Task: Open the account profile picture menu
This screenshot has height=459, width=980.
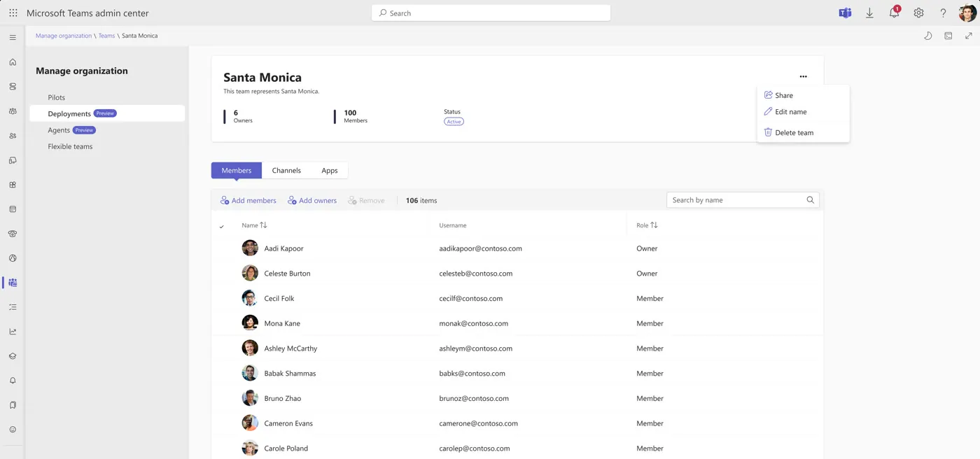Action: [x=967, y=13]
